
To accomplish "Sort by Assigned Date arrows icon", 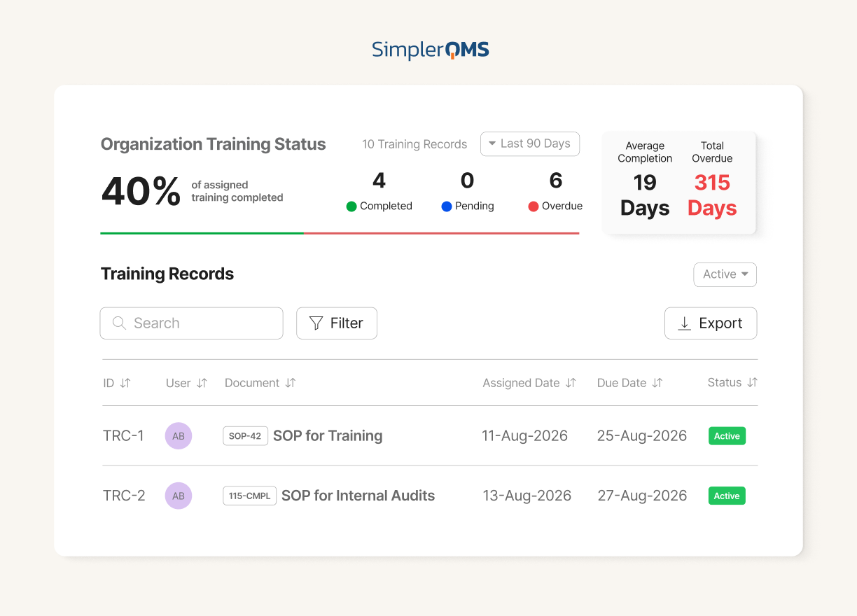I will tap(571, 383).
